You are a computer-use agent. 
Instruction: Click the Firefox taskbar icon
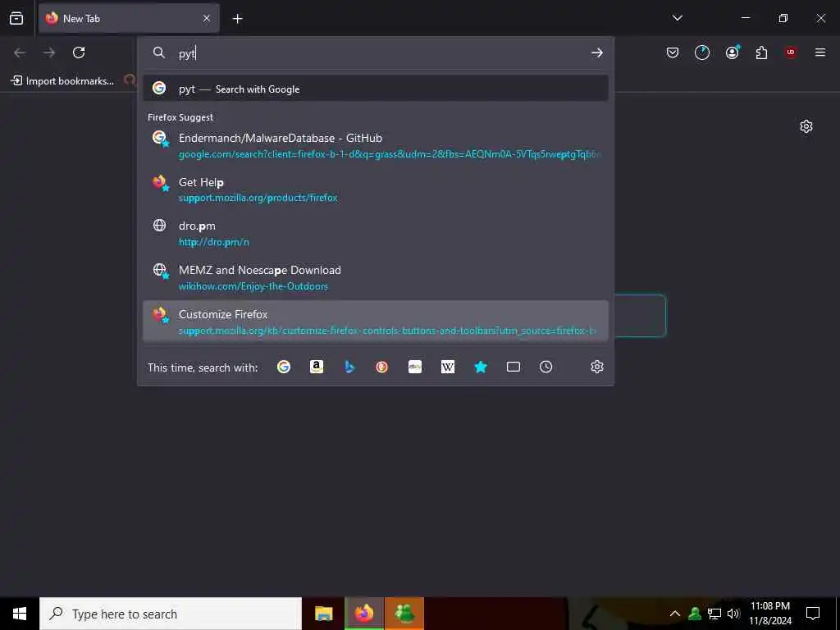364,614
